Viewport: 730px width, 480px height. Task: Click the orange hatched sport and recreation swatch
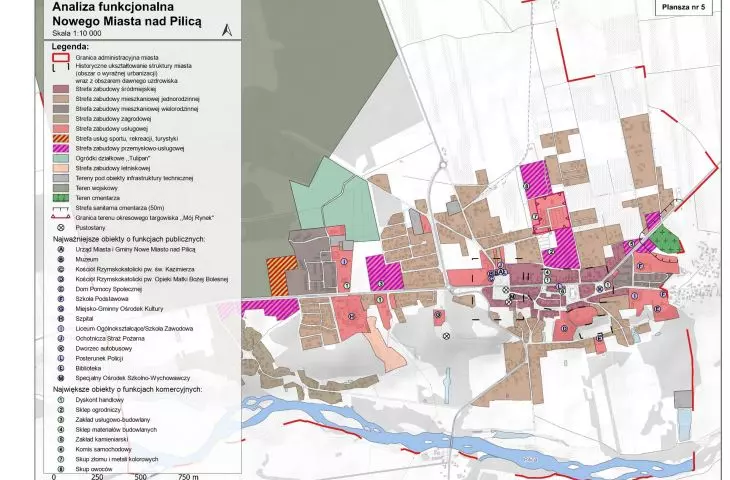pyautogui.click(x=61, y=139)
